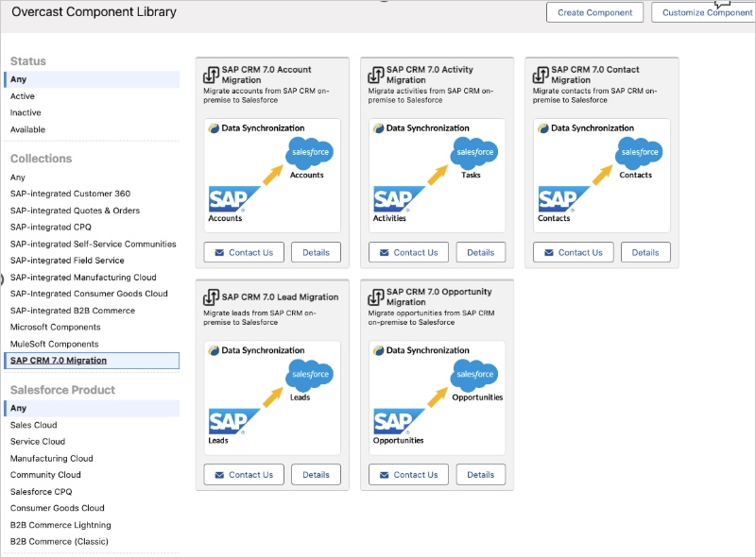
Task: Filter products by Service Cloud
Action: 38,441
